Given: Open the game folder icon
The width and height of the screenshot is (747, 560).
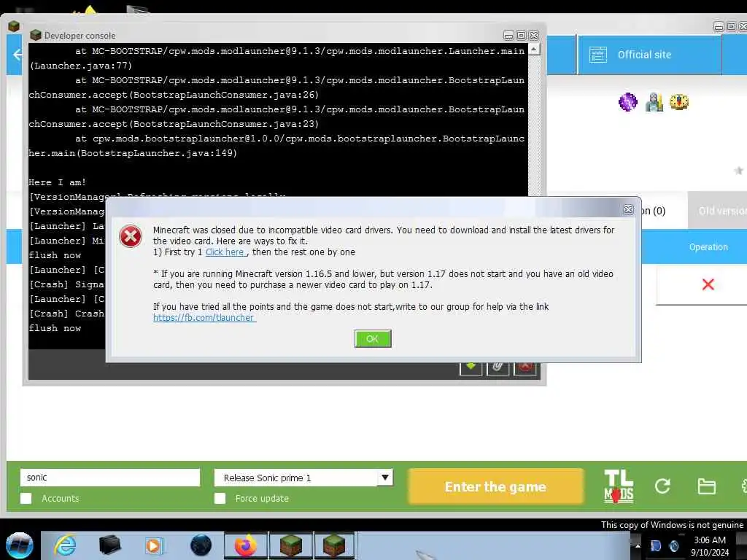Looking at the screenshot, I should 706,486.
